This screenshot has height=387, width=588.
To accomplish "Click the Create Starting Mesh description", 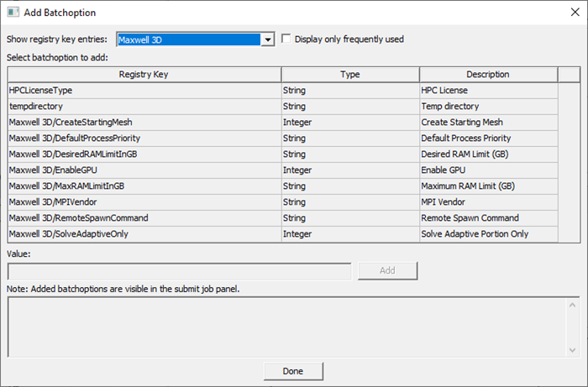I will 489,122.
